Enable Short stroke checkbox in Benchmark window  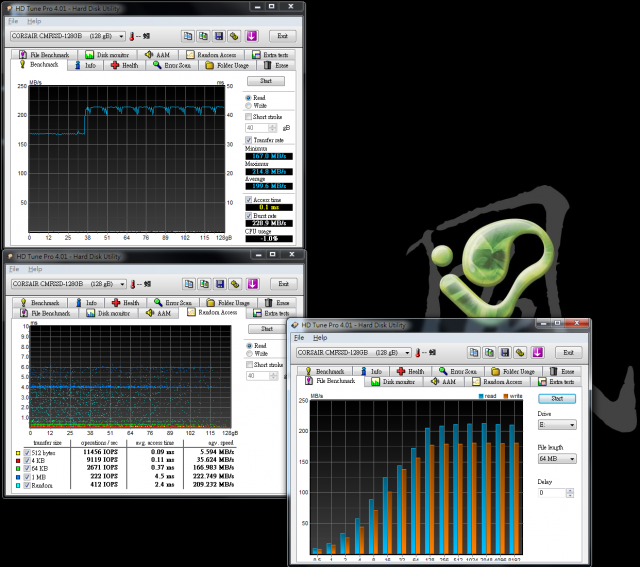coord(248,117)
